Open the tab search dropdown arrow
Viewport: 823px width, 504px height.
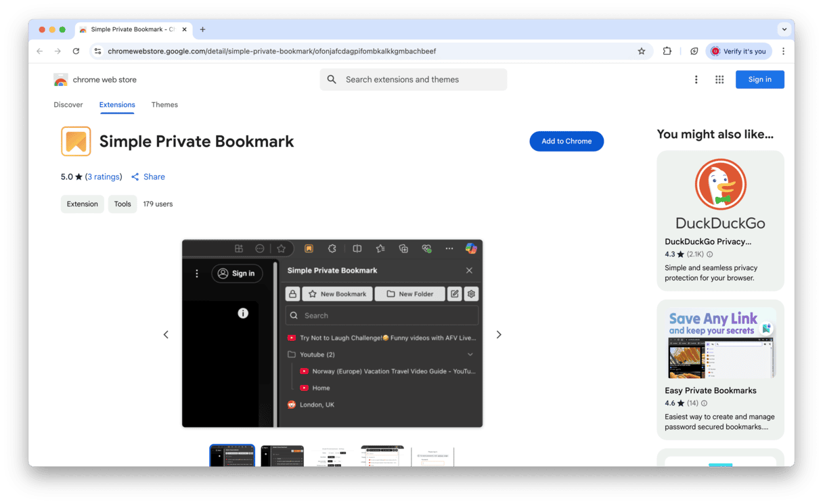pos(784,29)
